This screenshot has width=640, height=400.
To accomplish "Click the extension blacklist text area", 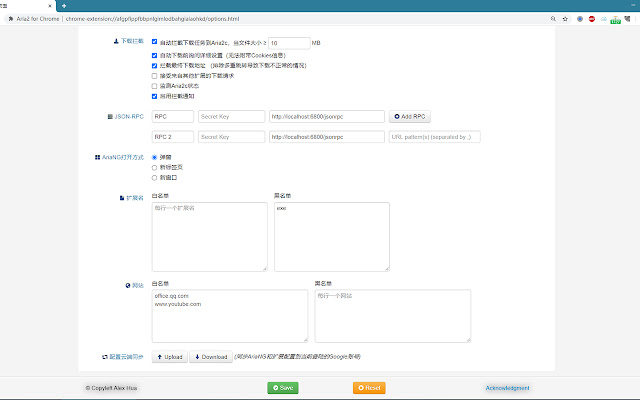I will tap(332, 237).
